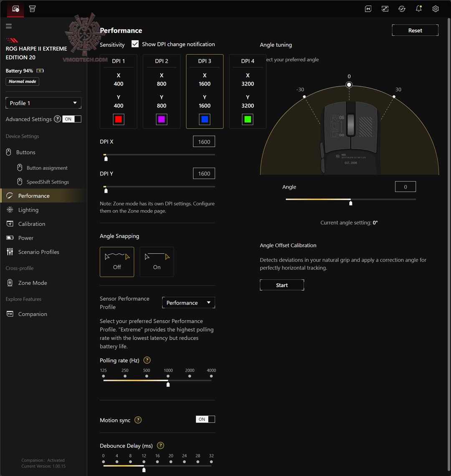Click the store archive icon in the top bar
The width and height of the screenshot is (451, 476).
point(32,9)
